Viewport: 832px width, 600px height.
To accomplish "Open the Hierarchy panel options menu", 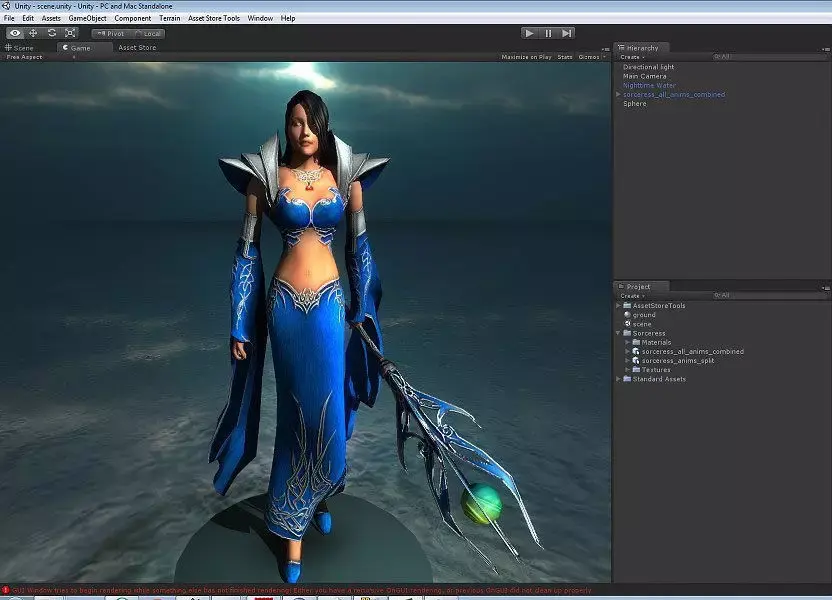I will pos(826,49).
